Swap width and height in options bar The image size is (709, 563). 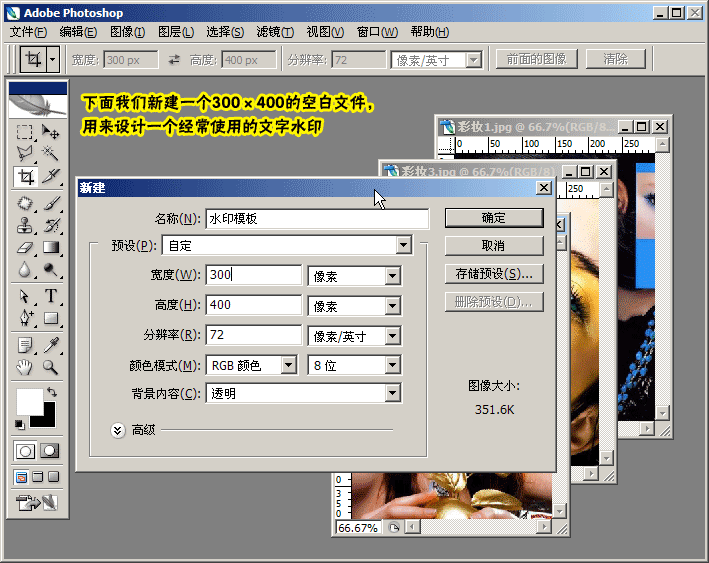[x=174, y=60]
